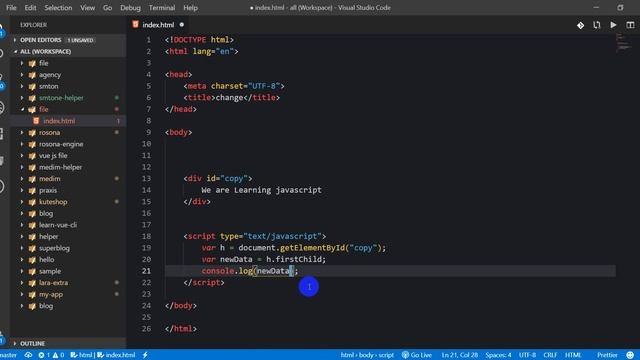The height and width of the screenshot is (360, 640).
Task: Open the Help menu
Action: [x=190, y=8]
